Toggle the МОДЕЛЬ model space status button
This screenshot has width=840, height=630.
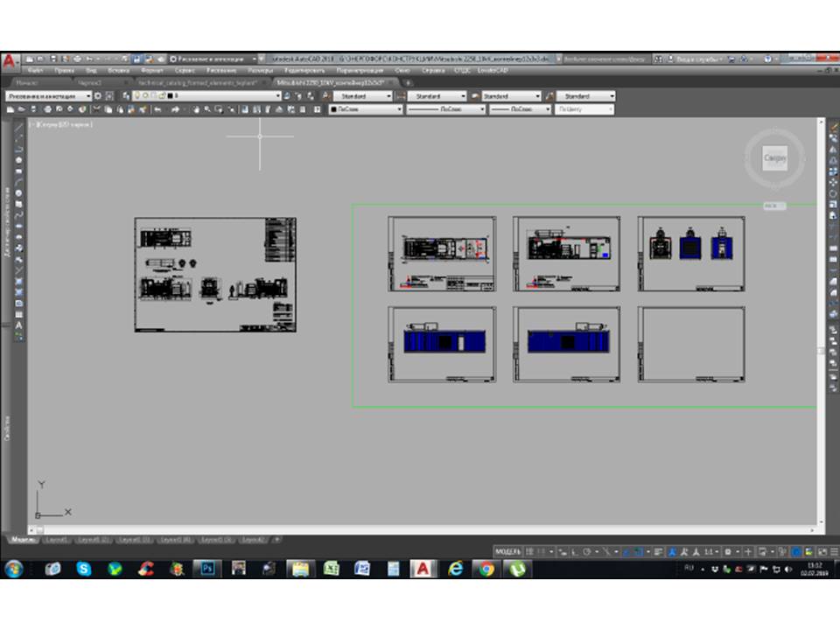[508, 552]
